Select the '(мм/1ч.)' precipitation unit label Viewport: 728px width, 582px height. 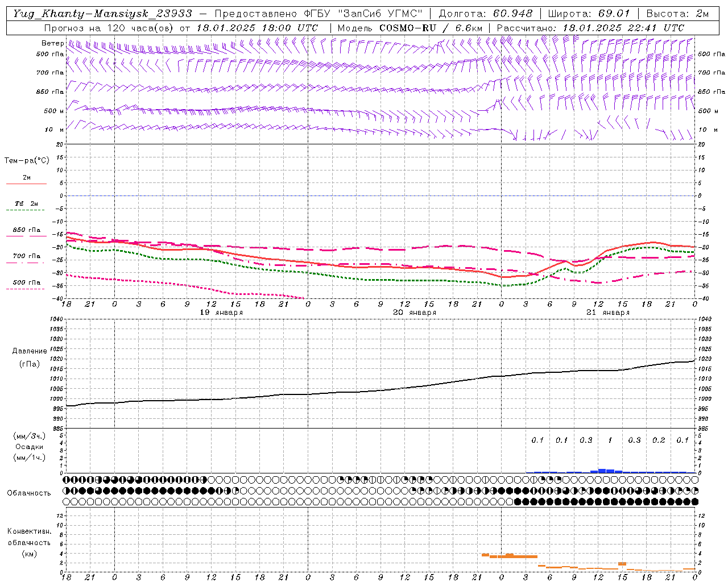(30, 458)
